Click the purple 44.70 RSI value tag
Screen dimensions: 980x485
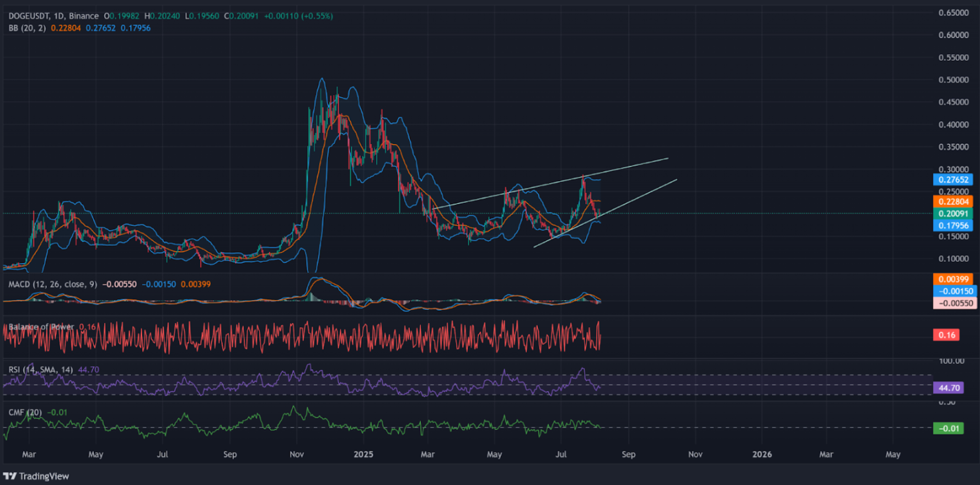[x=948, y=388]
